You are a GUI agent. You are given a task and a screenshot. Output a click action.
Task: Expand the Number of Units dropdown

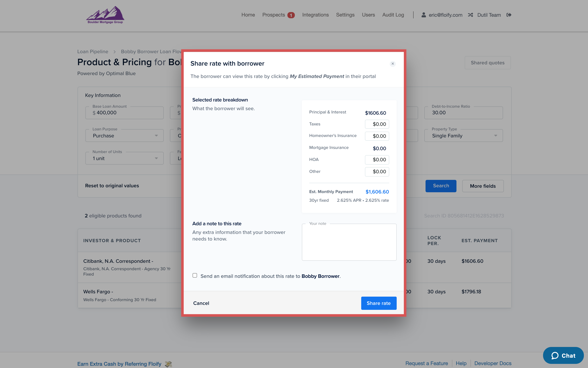[124, 158]
